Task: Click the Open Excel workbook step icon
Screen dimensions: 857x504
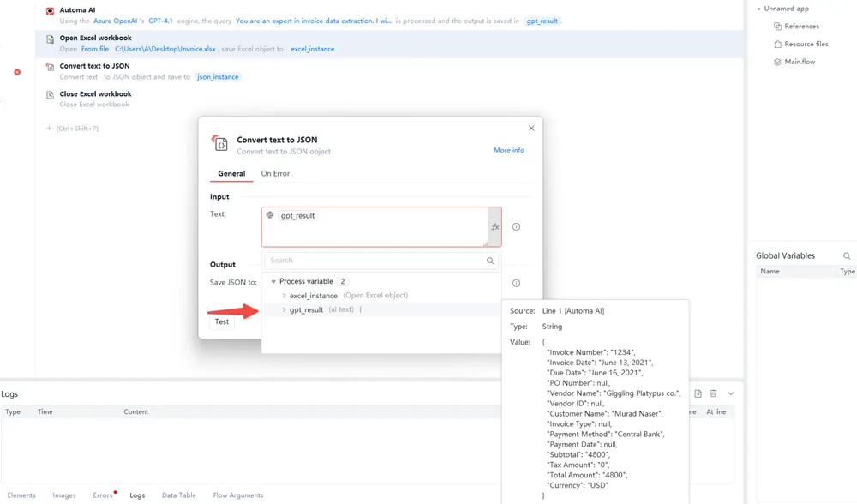Action: pos(50,38)
